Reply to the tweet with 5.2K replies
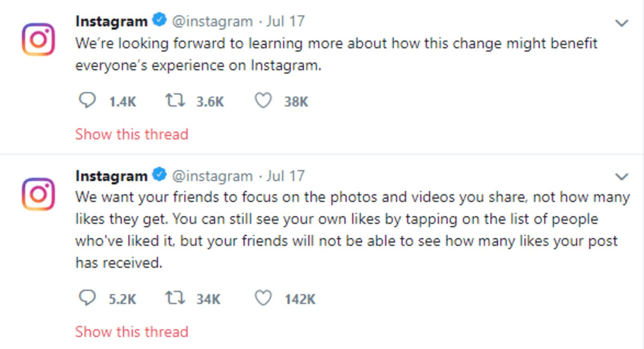Viewport: 644px width, 349px height. (x=87, y=298)
